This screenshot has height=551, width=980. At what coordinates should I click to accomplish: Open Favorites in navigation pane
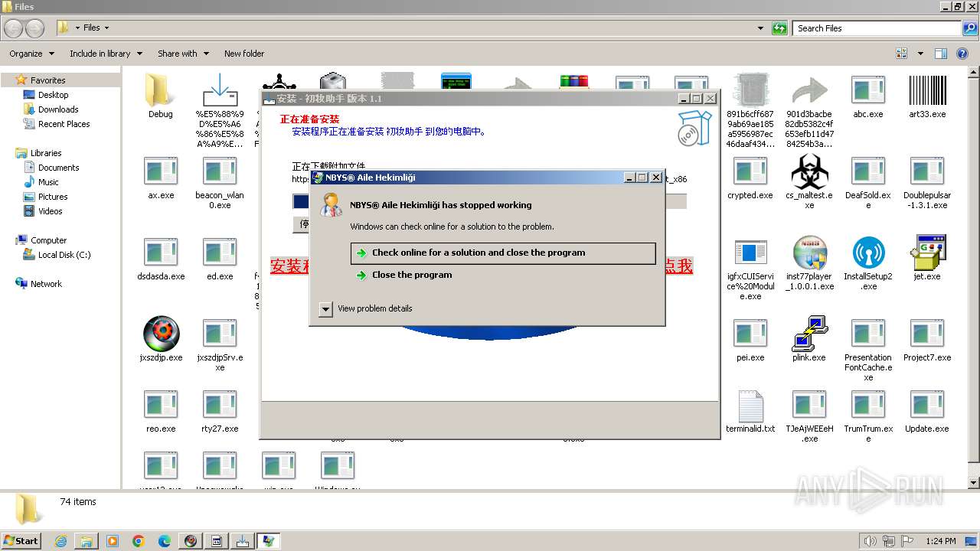click(47, 80)
